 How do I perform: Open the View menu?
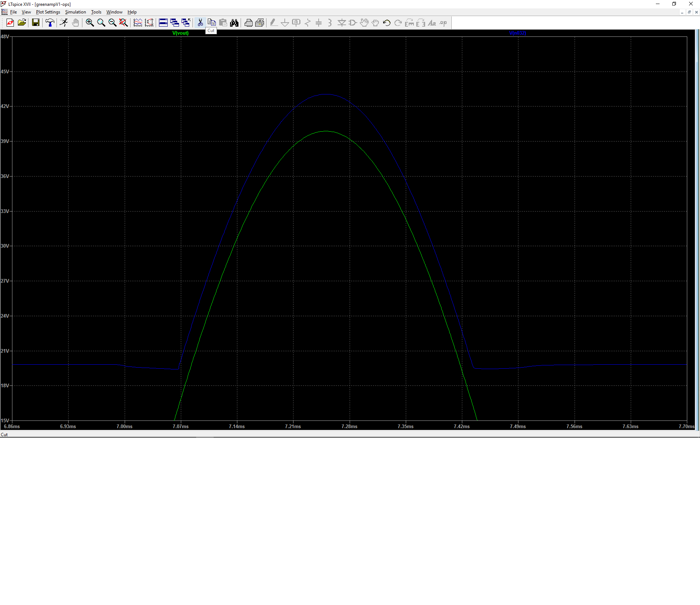26,12
